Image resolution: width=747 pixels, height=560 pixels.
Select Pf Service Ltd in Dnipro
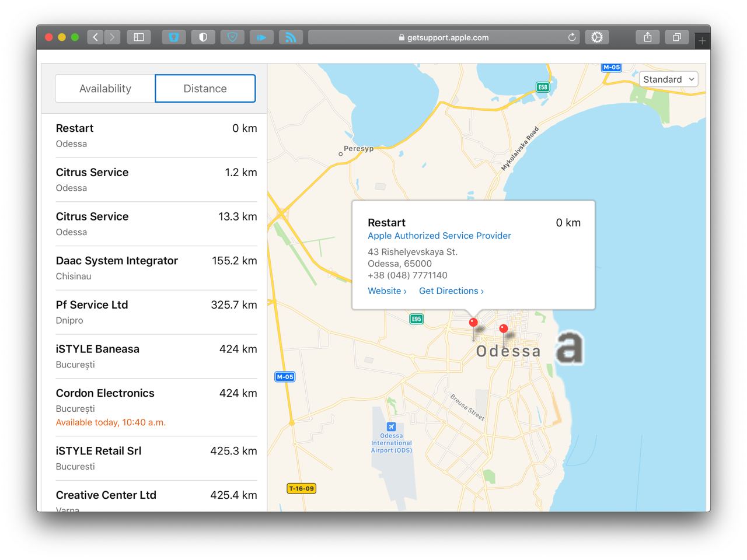tap(156, 312)
